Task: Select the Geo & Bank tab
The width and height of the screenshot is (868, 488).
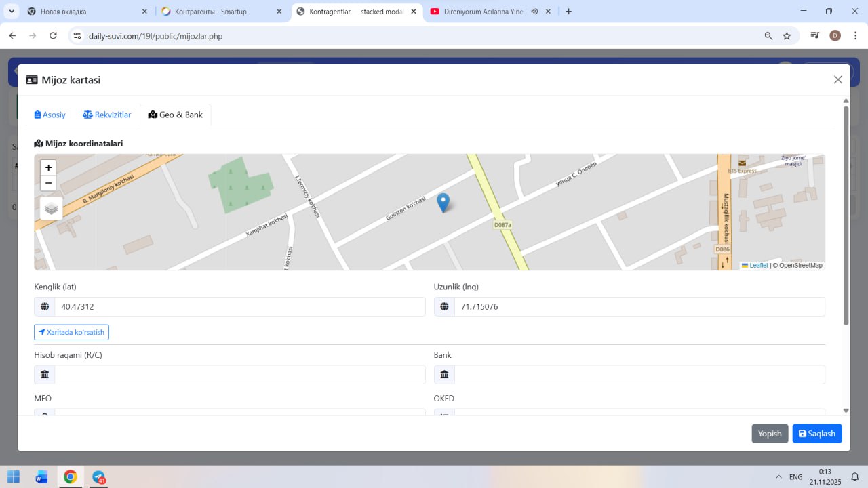Action: point(176,115)
